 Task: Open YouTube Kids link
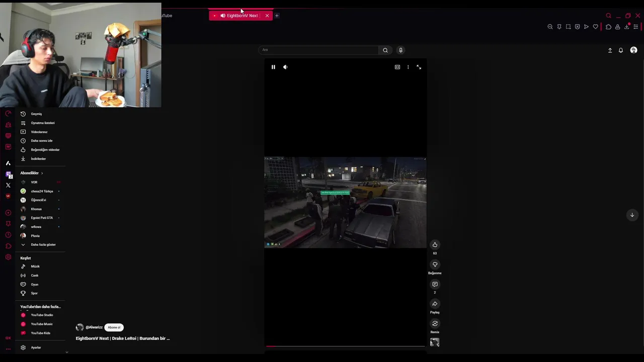pos(40,333)
